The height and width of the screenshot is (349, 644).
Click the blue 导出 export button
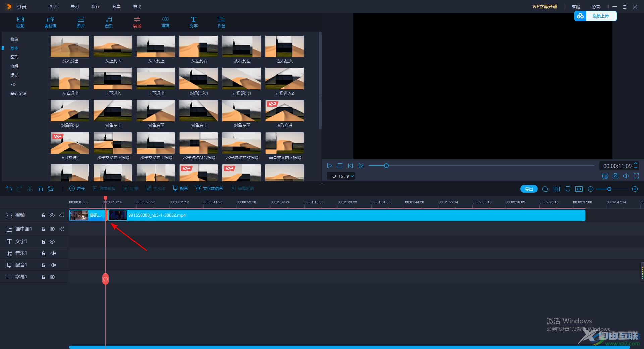(x=529, y=189)
